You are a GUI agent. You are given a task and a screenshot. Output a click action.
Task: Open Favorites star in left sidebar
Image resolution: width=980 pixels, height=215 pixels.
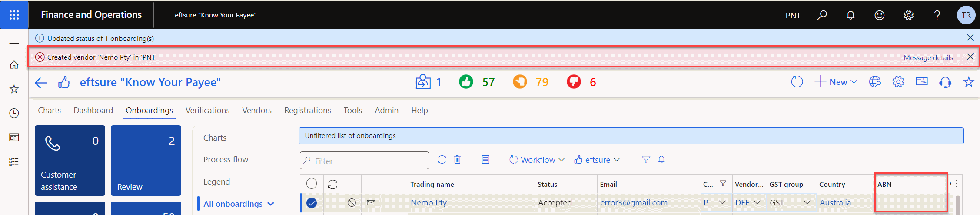tap(14, 89)
